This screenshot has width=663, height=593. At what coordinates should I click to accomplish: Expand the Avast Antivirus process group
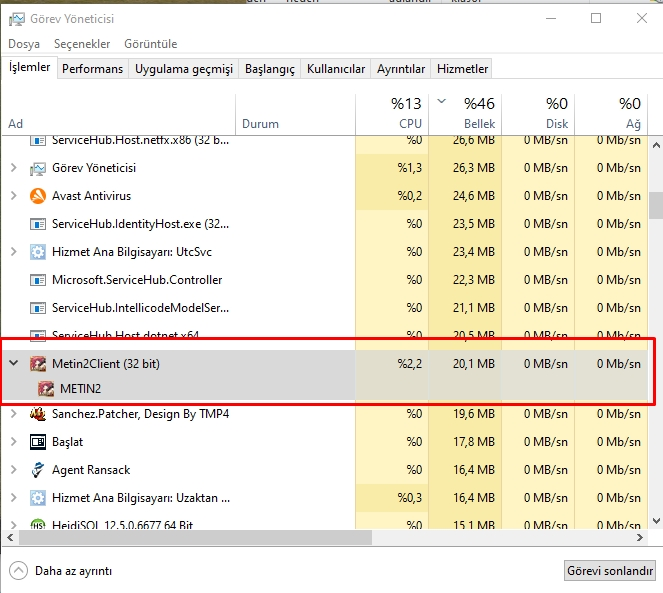[14, 196]
